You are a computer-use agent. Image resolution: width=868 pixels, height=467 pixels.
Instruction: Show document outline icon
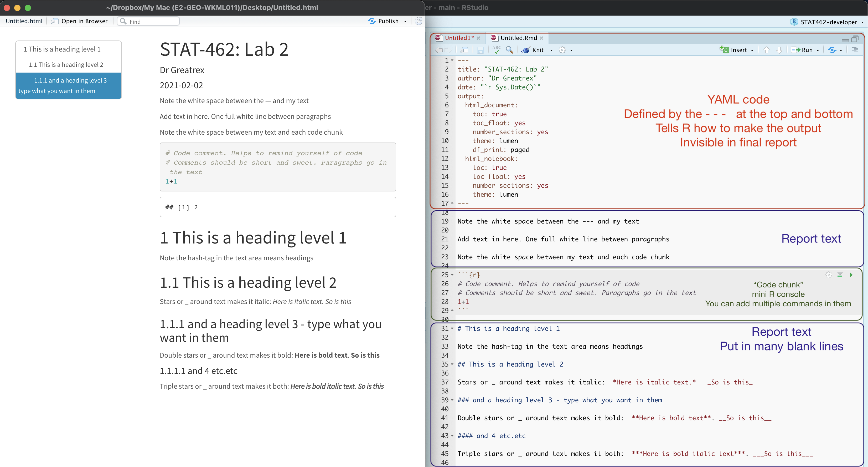click(x=855, y=50)
